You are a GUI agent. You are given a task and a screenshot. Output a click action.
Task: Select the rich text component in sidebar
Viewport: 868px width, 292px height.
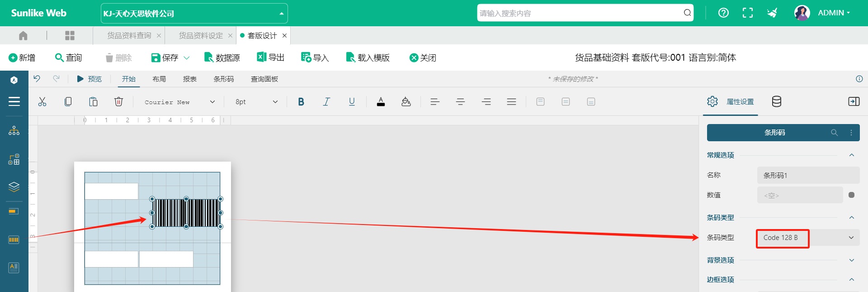coord(14,268)
